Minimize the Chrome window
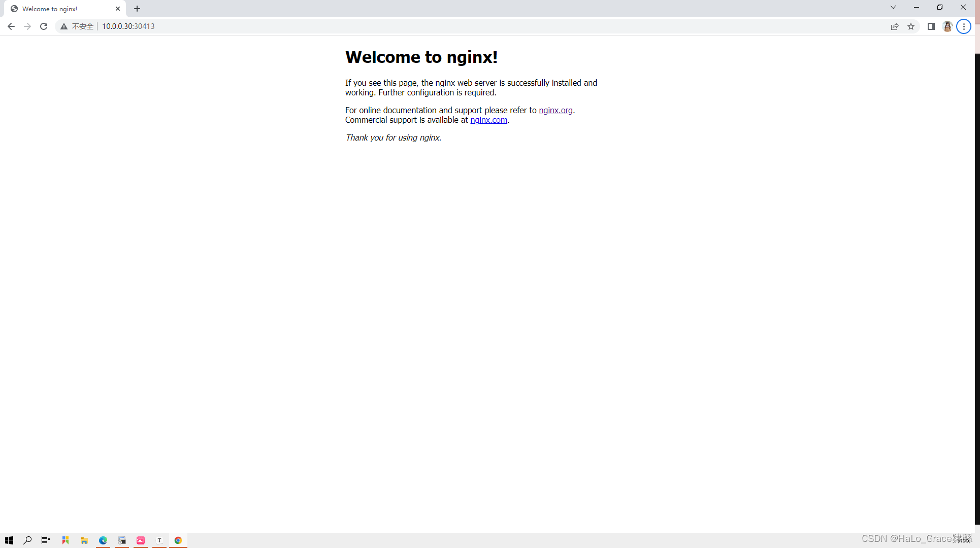This screenshot has width=980, height=548. [x=917, y=8]
